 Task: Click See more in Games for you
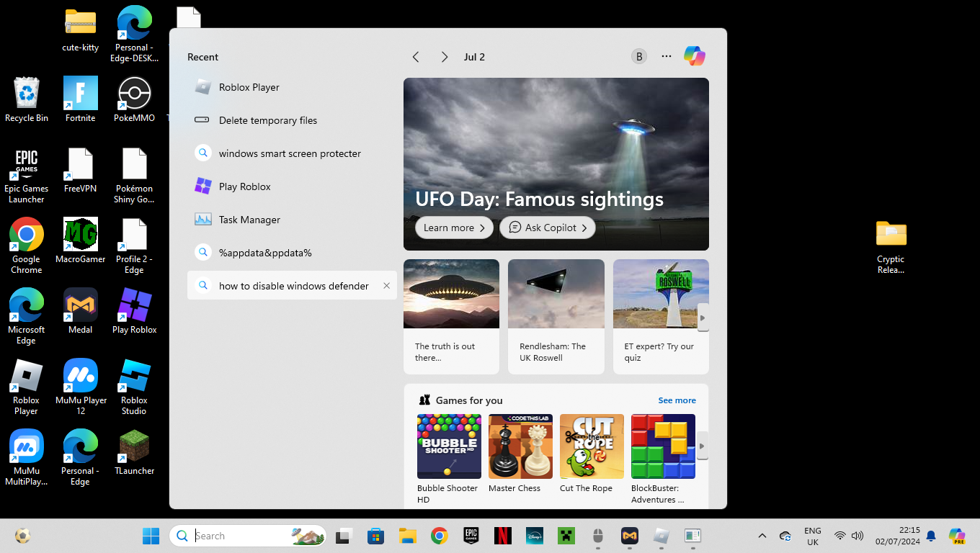tap(677, 400)
